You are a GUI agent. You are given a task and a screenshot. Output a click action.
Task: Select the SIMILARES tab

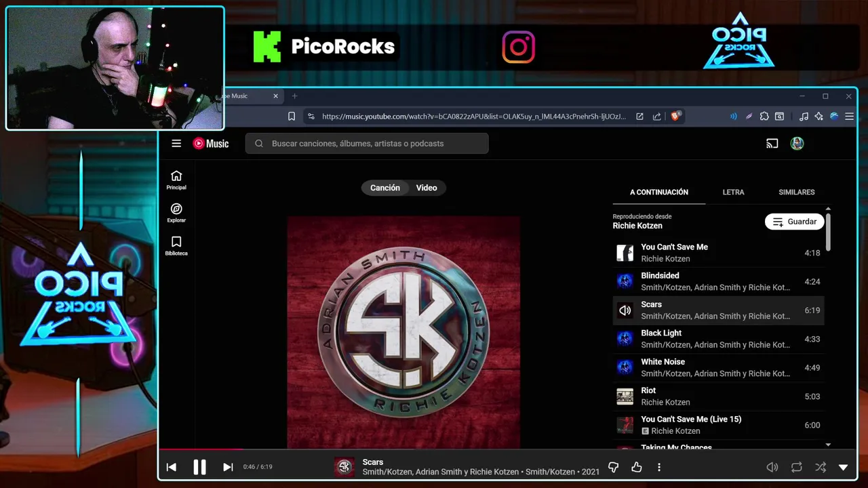(x=797, y=192)
